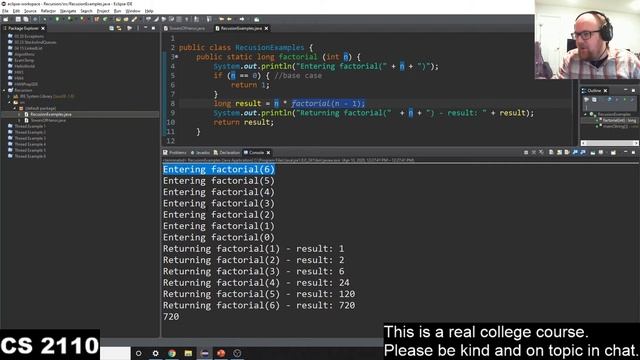Collapse the (default package) node
Image resolution: width=640 pixels, height=360 pixels.
pos(15,108)
